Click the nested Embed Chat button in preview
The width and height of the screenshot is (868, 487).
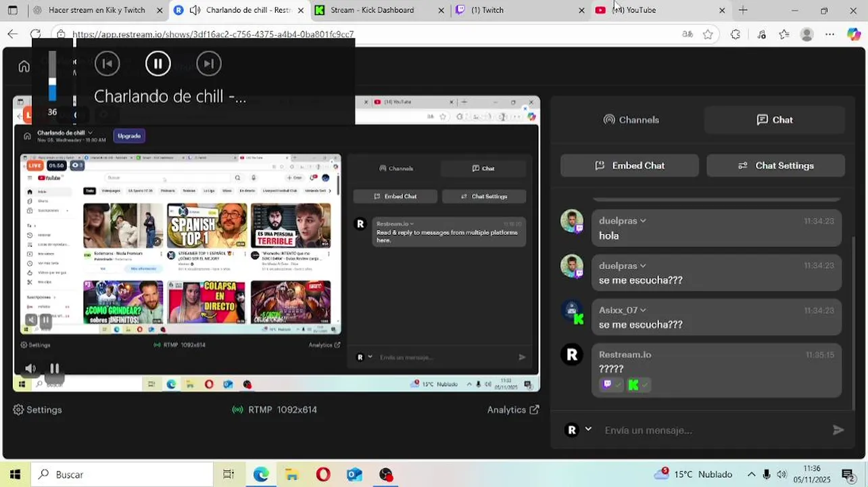(x=395, y=196)
